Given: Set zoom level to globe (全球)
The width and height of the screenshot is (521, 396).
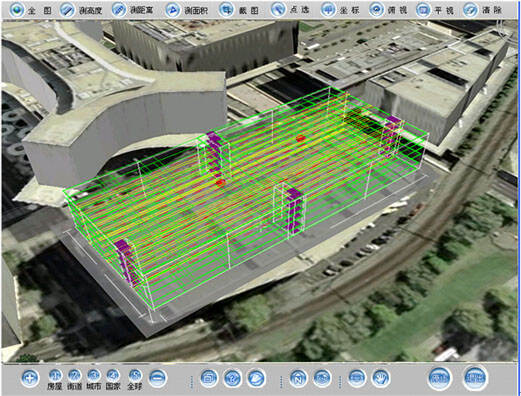Looking at the screenshot, I should pyautogui.click(x=135, y=376).
